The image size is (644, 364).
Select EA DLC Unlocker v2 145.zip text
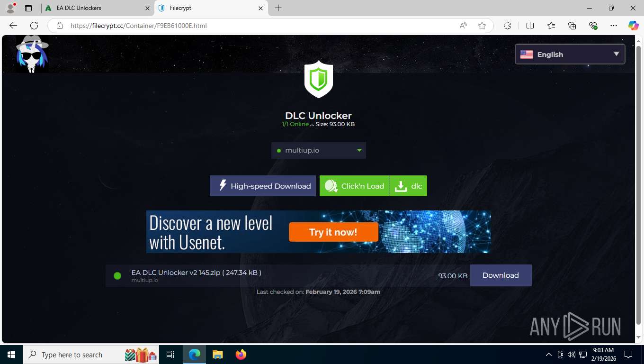(197, 273)
